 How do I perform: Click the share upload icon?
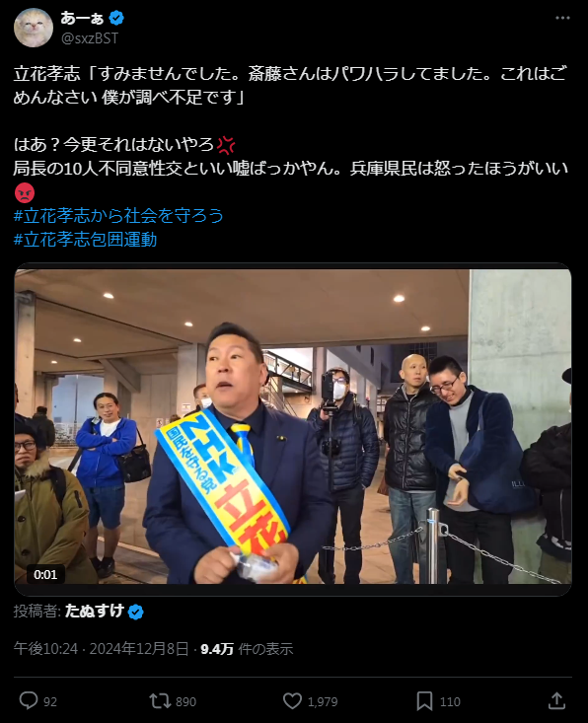(x=556, y=701)
